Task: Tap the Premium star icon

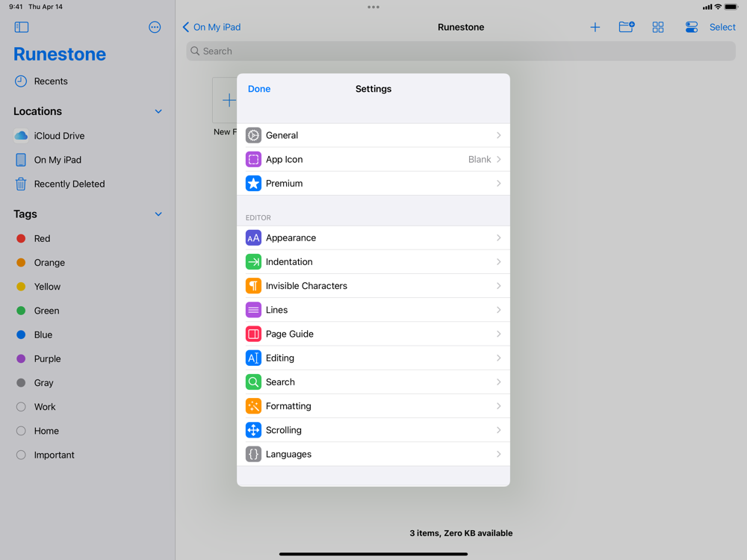Action: tap(253, 184)
